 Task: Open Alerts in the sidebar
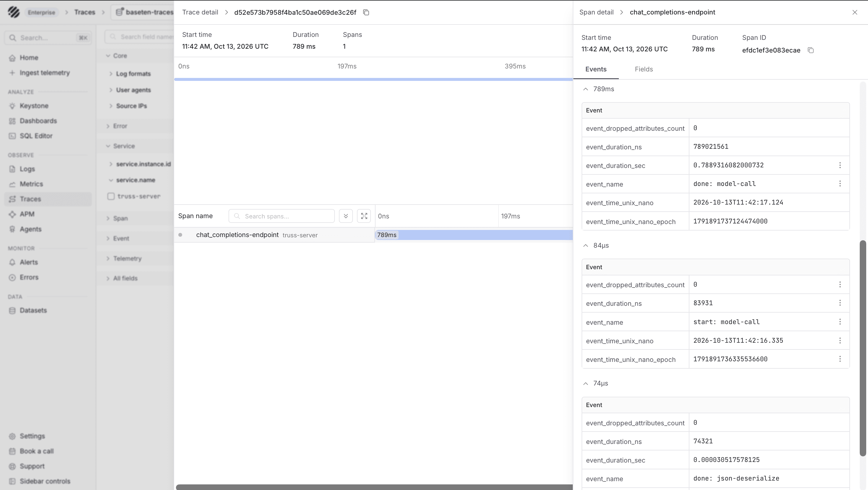[48, 262]
